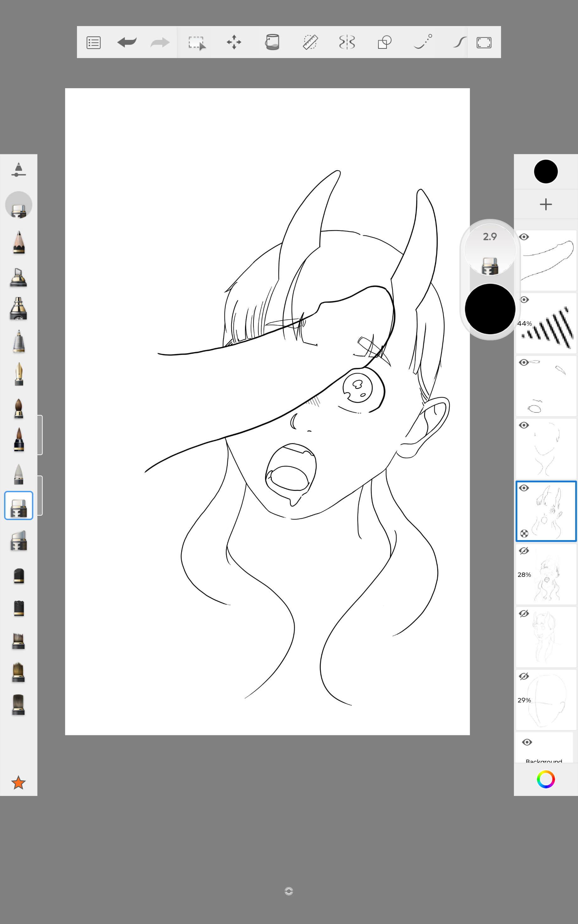
Task: Toggle fullscreen canvas mode
Action: point(484,42)
